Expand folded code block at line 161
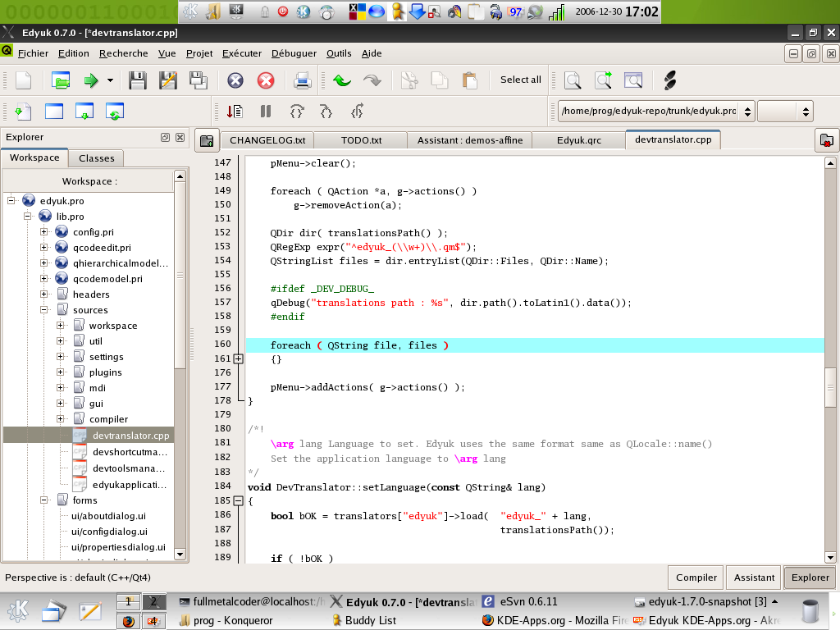This screenshot has height=630, width=840. (x=239, y=359)
